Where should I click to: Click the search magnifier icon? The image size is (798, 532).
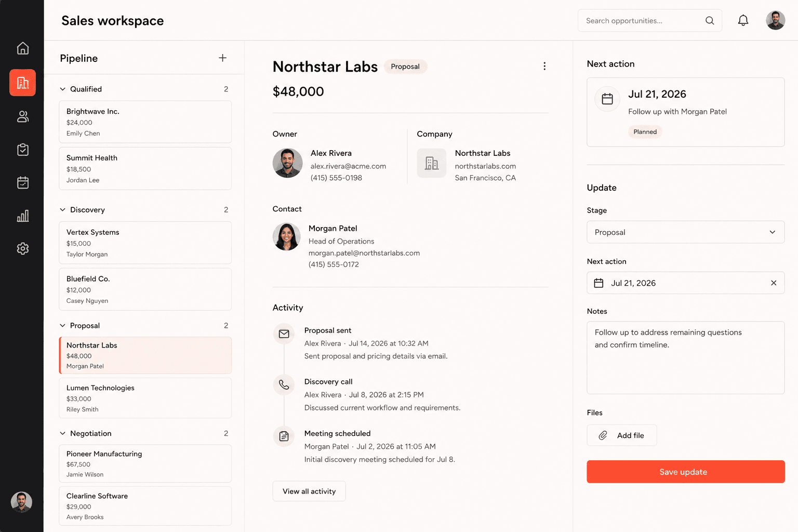point(710,21)
